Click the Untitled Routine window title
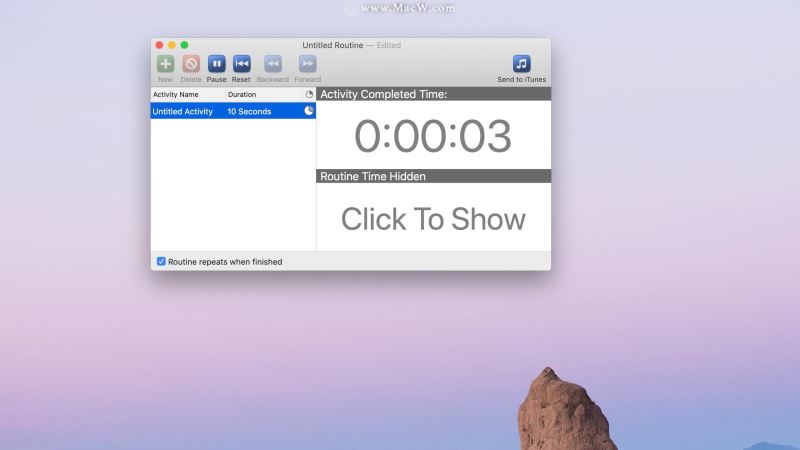 click(x=333, y=45)
